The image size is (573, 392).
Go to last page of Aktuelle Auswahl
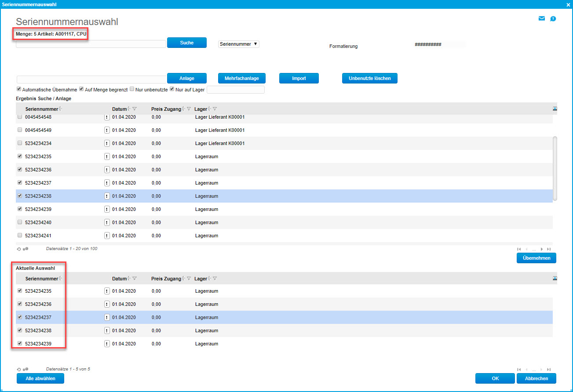click(x=549, y=370)
